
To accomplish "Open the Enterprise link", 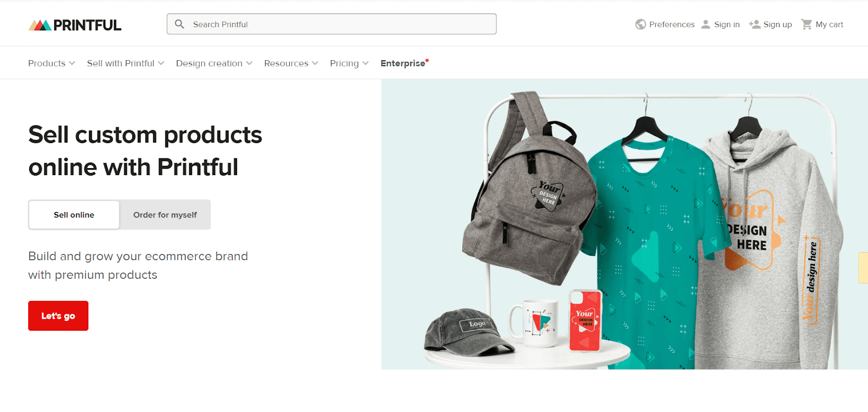I will click(x=403, y=63).
